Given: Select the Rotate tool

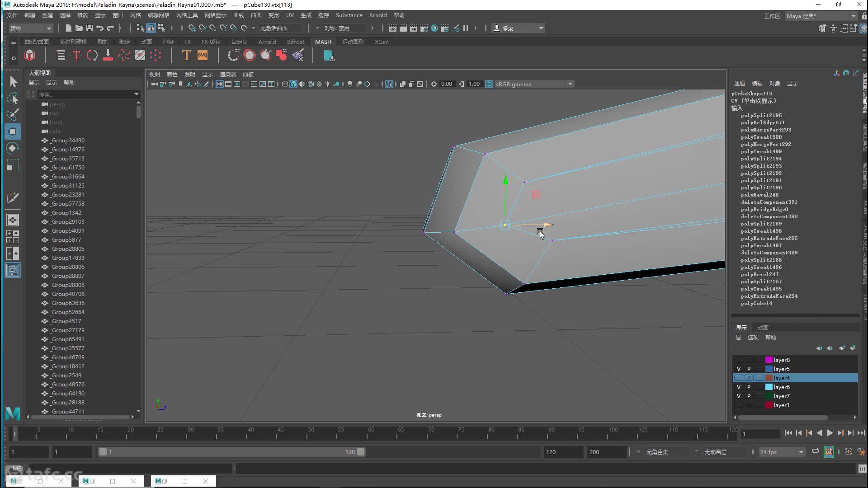Looking at the screenshot, I should pos(13,148).
